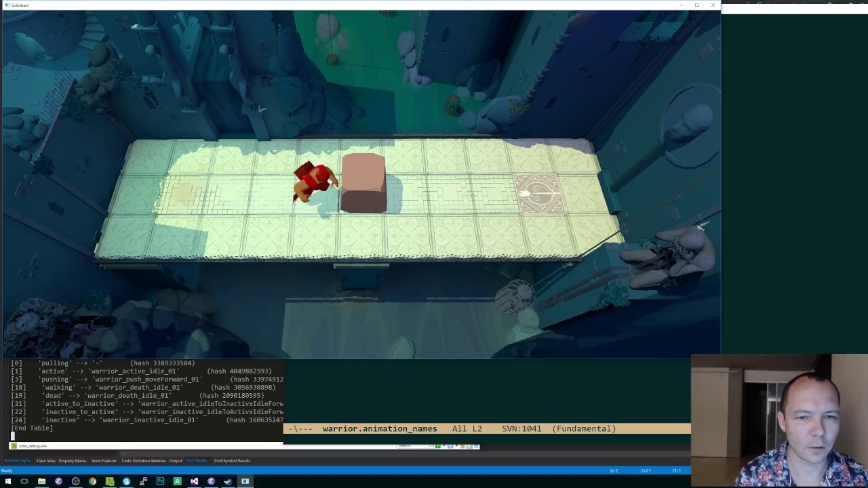Minimize the Sokoban! game window
Image resolution: width=868 pixels, height=488 pixels.
(x=681, y=5)
